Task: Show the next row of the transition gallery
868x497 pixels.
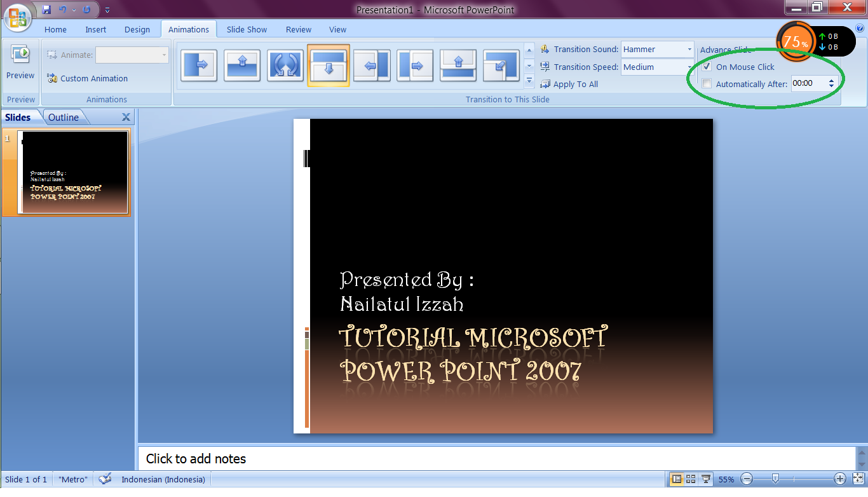Action: (529, 65)
